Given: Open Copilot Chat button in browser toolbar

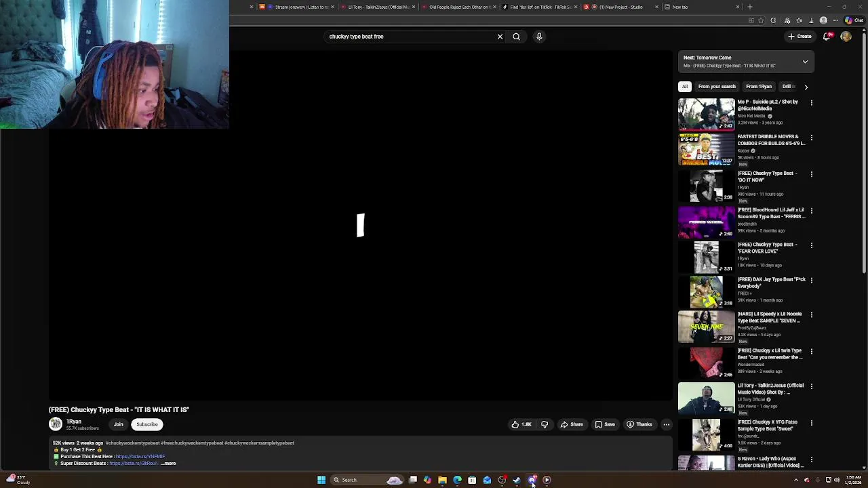Looking at the screenshot, I should pos(854,20).
